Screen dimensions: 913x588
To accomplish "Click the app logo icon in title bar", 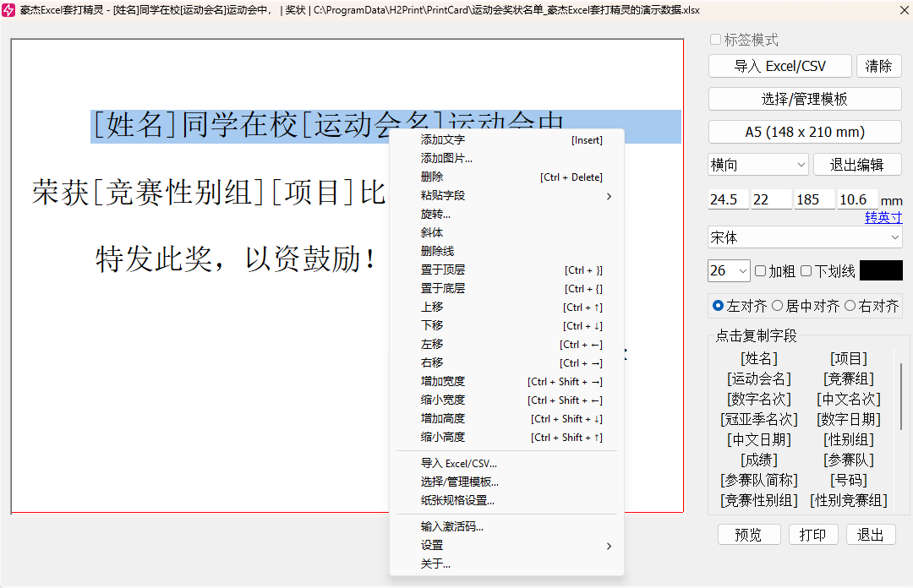I will [8, 10].
